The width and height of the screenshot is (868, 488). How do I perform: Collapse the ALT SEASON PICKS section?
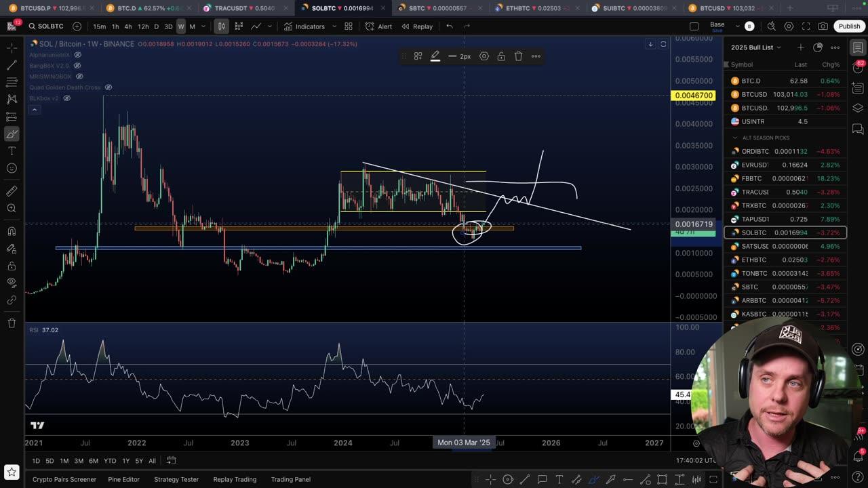(735, 138)
